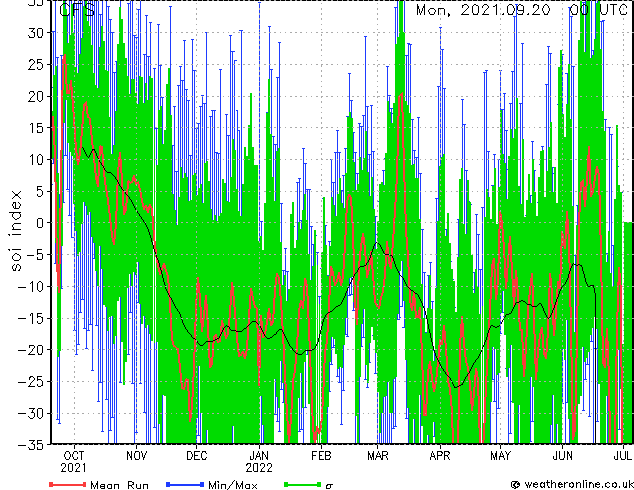Image resolution: width=634 pixels, height=490 pixels.
Task: Click the blue Min/Max legend line
Action: point(185,484)
